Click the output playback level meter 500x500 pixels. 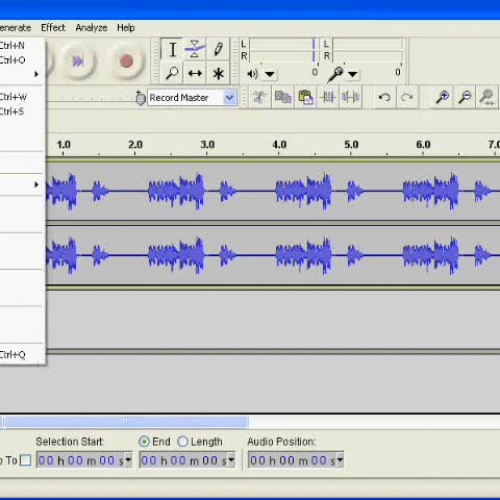(x=284, y=50)
